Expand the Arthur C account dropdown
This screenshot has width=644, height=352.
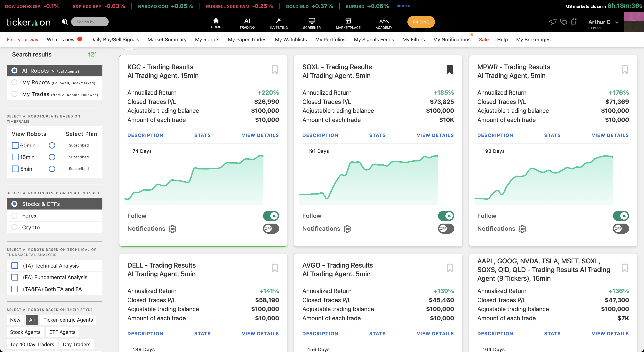617,22
